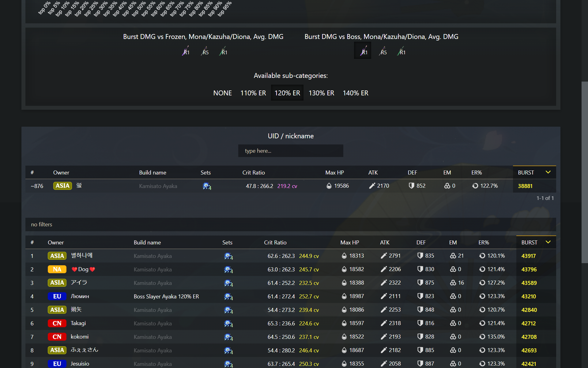Click artifact set icon in rank 1 row
The height and width of the screenshot is (368, 588).
(228, 256)
